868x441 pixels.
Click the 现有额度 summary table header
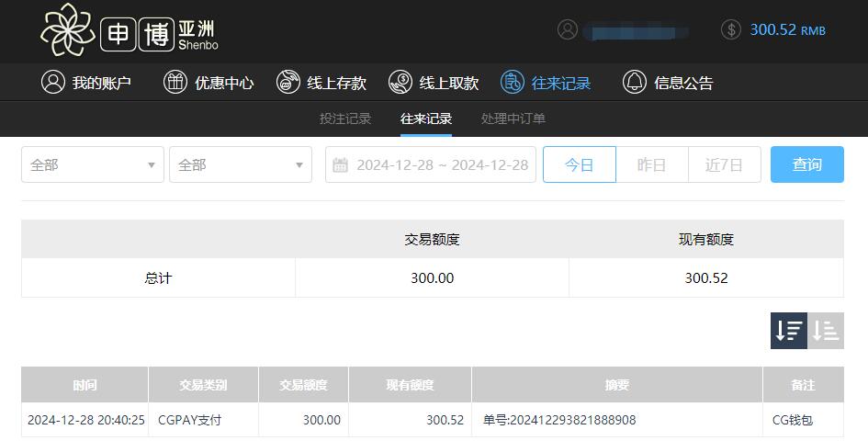click(x=706, y=240)
